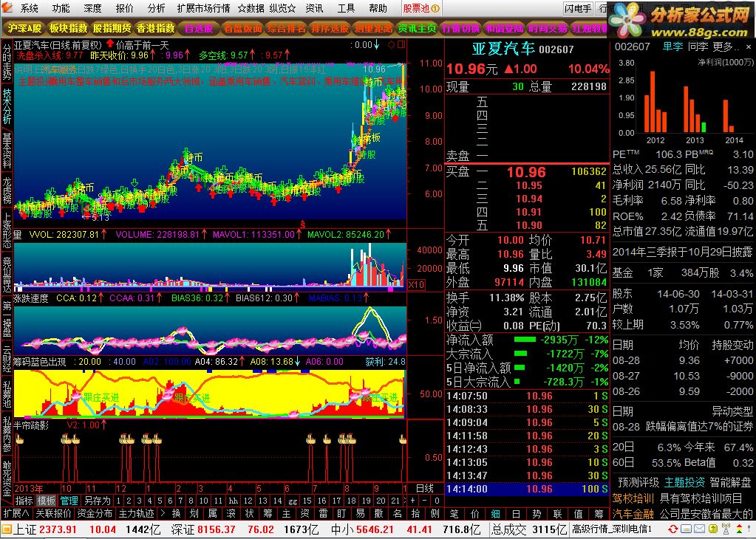The image size is (756, 539).
Task: Close the 002607 info panel with x
Action: click(749, 47)
